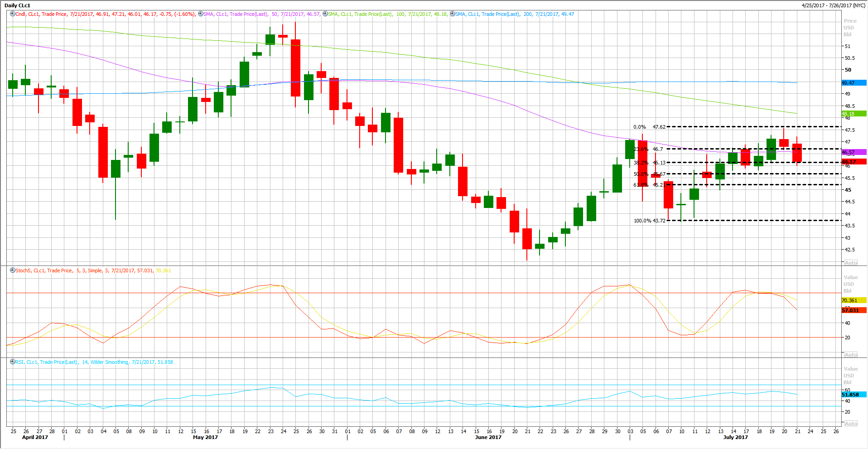The width and height of the screenshot is (868, 449).
Task: Click the clock icon before the 200-period SMA
Action: (452, 14)
